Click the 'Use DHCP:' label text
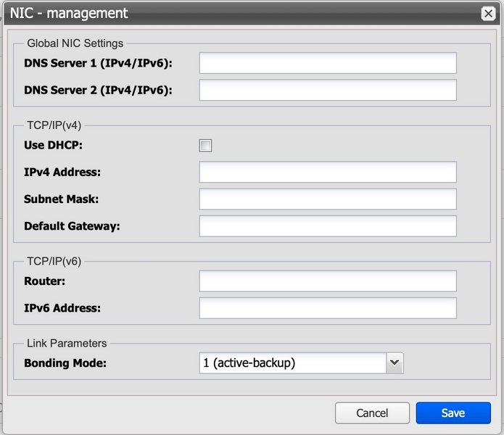The height and width of the screenshot is (435, 504). (x=54, y=145)
